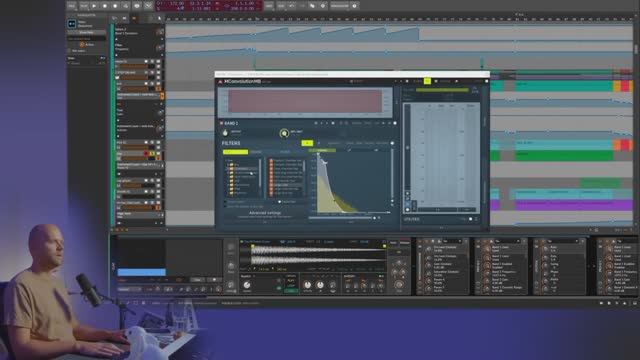640x360 pixels.
Task: Click the Dry/Wet knob in Band 1
Action: tap(284, 133)
